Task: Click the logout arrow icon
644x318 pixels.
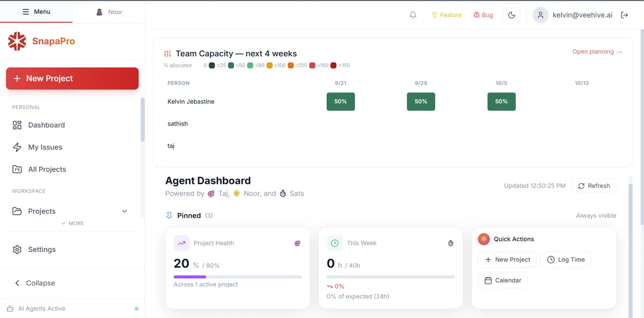Action: (x=624, y=15)
